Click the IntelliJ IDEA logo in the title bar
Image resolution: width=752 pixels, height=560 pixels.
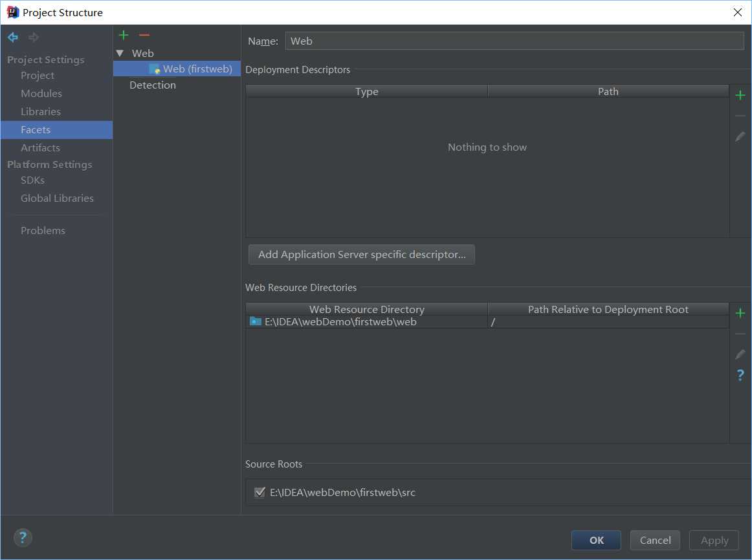pos(12,12)
